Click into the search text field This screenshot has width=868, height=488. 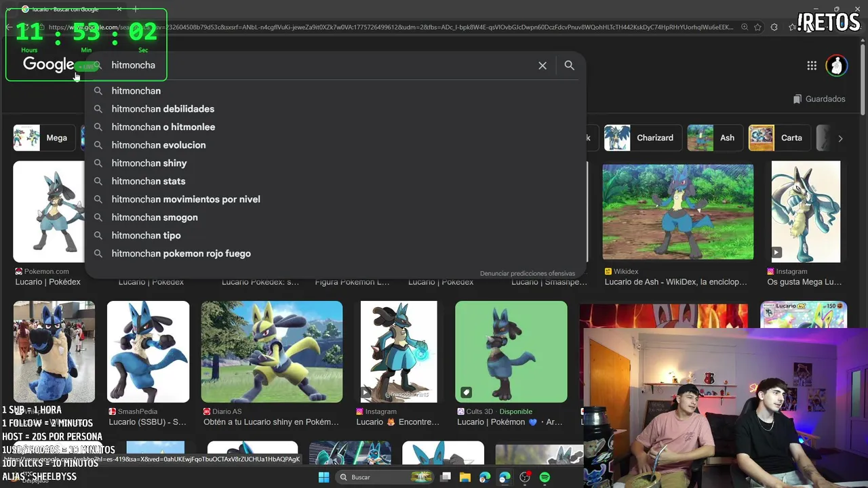tap(319, 65)
